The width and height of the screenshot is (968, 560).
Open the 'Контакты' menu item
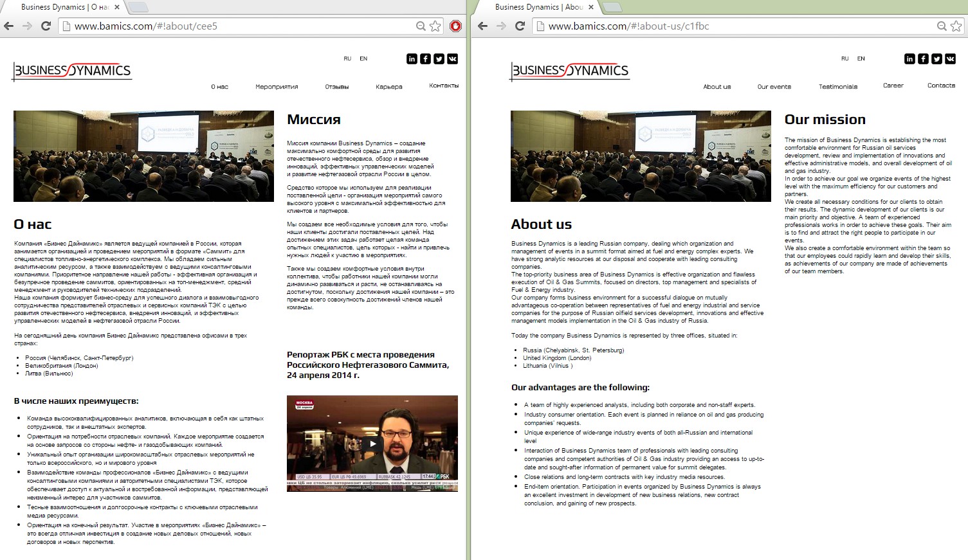444,86
